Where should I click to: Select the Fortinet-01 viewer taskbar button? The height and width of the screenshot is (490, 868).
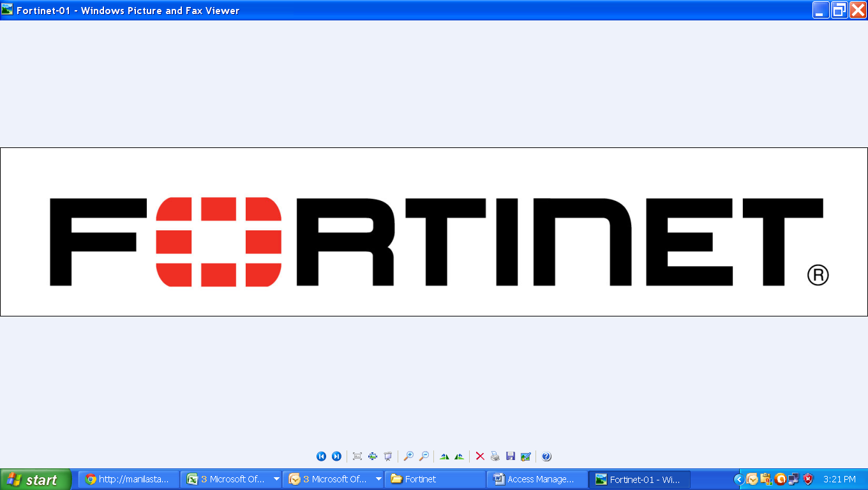tap(640, 479)
